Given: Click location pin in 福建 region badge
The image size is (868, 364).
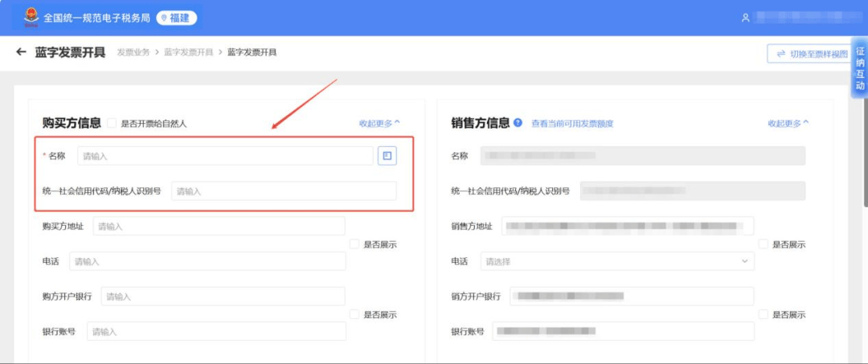Looking at the screenshot, I should 163,18.
